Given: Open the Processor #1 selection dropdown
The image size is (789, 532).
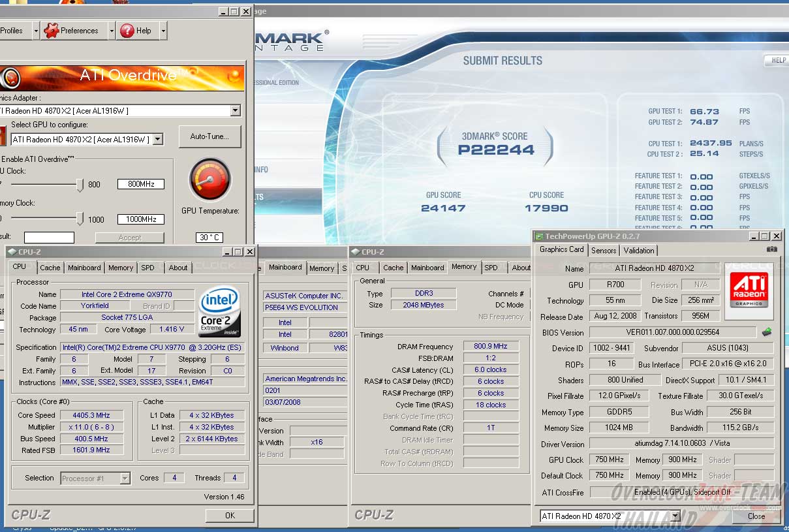Looking at the screenshot, I should pos(125,478).
